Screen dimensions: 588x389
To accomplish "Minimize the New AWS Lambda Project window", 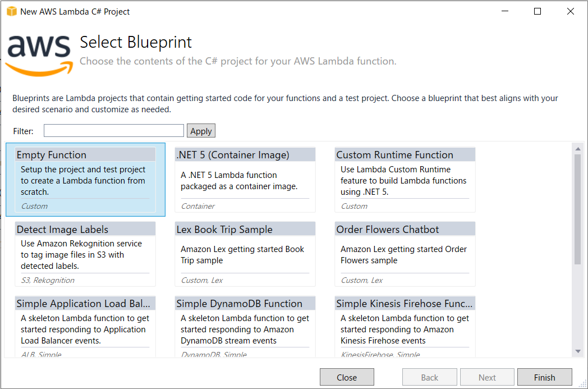I will pos(505,11).
